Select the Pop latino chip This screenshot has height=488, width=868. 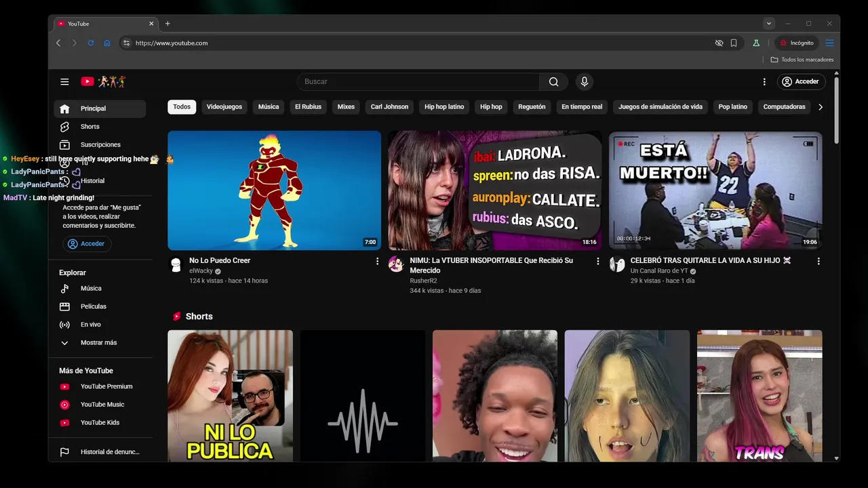[x=733, y=107]
